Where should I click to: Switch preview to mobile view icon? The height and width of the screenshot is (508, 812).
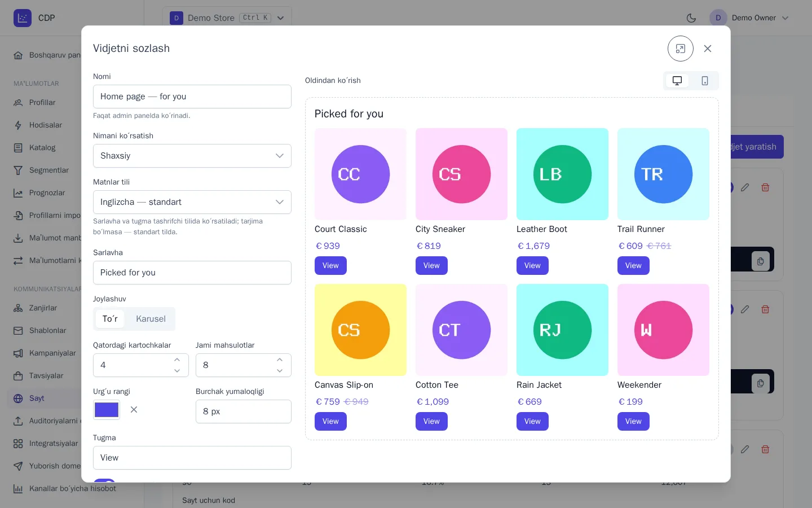tap(705, 81)
